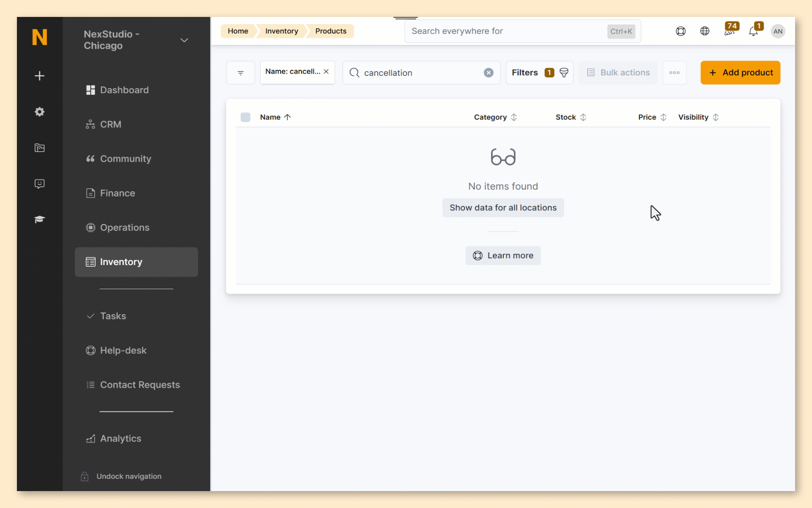
Task: Open Finance in the navigation
Action: click(x=136, y=193)
